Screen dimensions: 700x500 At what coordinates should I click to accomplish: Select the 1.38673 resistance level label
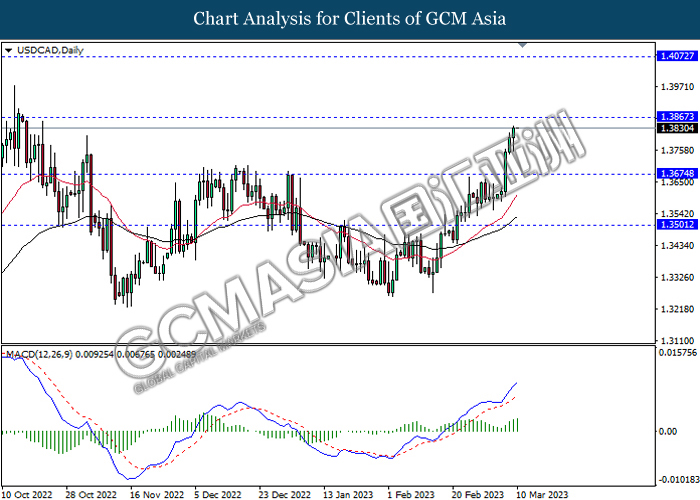(x=677, y=117)
